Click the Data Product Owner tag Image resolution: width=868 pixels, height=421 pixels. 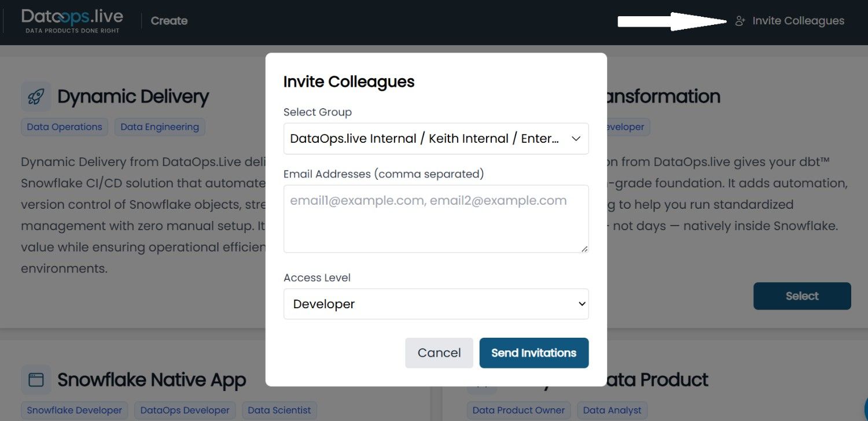518,410
